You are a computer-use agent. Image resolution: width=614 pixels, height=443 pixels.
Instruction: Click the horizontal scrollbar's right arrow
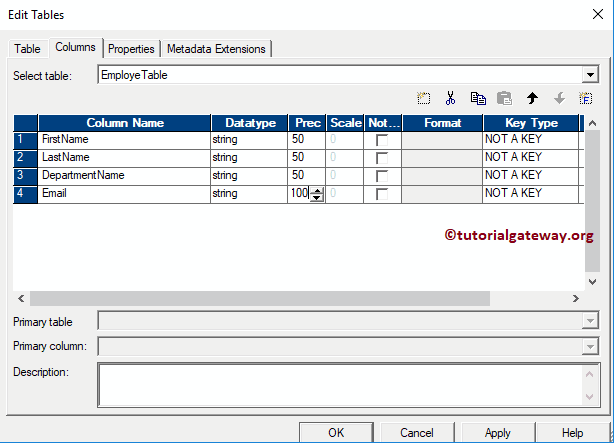pos(576,298)
